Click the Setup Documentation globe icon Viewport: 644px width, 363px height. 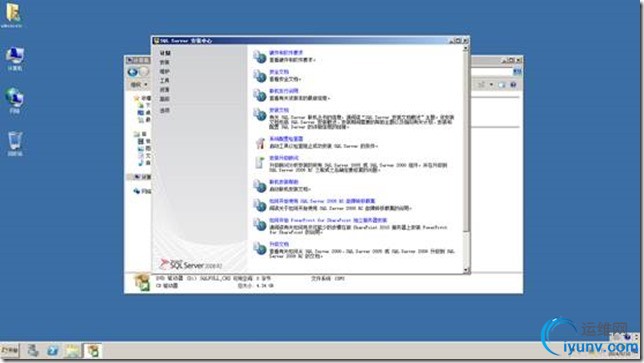pyautogui.click(x=259, y=114)
